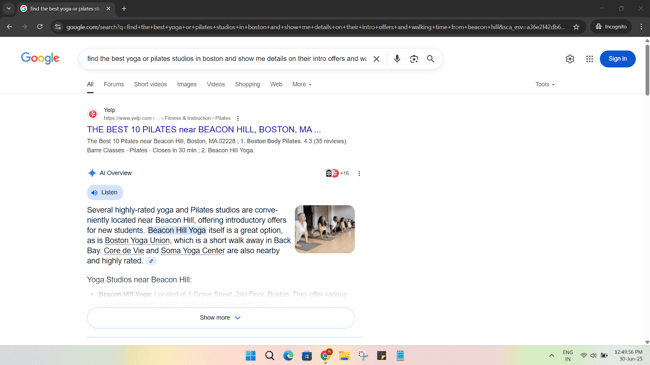Open the Yelp Best 10 Pilates result
This screenshot has height=365, width=650.
click(204, 129)
